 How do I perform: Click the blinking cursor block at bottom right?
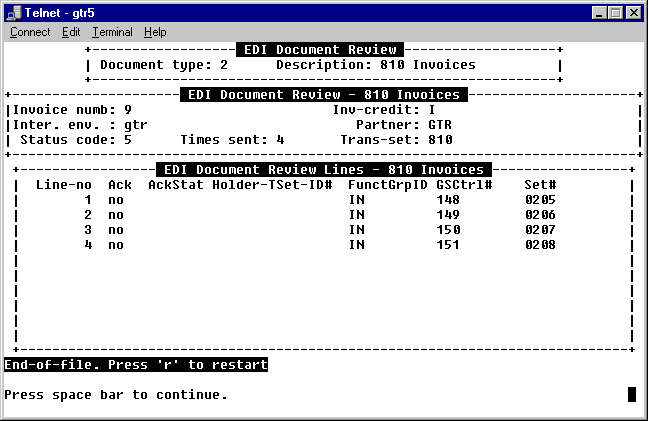pos(632,395)
